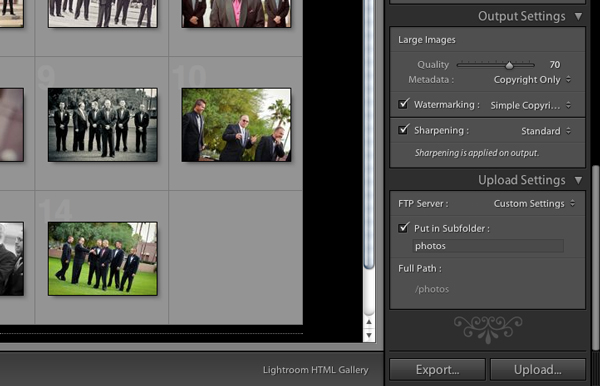Image resolution: width=600 pixels, height=386 pixels.
Task: Click the Export button
Action: 437,370
